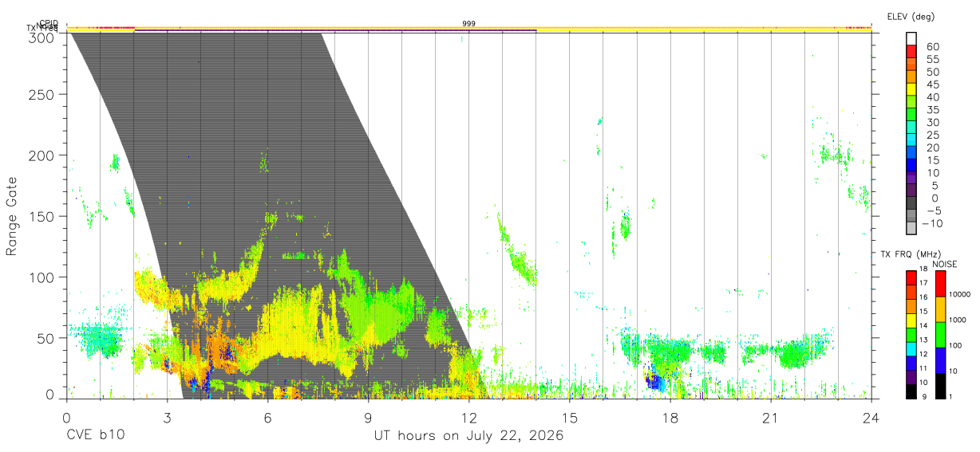980x452 pixels.
Task: Click the blue swatch in the NOISE colorbar
Action: tap(940, 360)
